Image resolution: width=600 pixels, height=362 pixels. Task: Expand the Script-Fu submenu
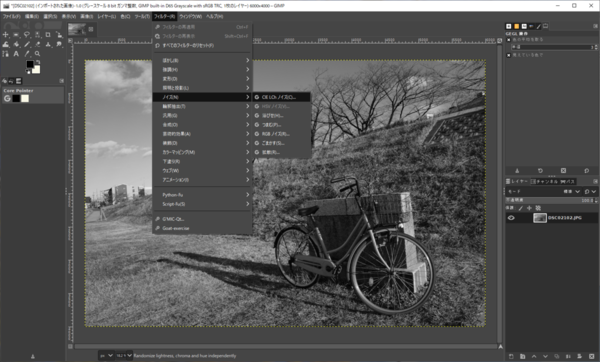[x=202, y=204]
